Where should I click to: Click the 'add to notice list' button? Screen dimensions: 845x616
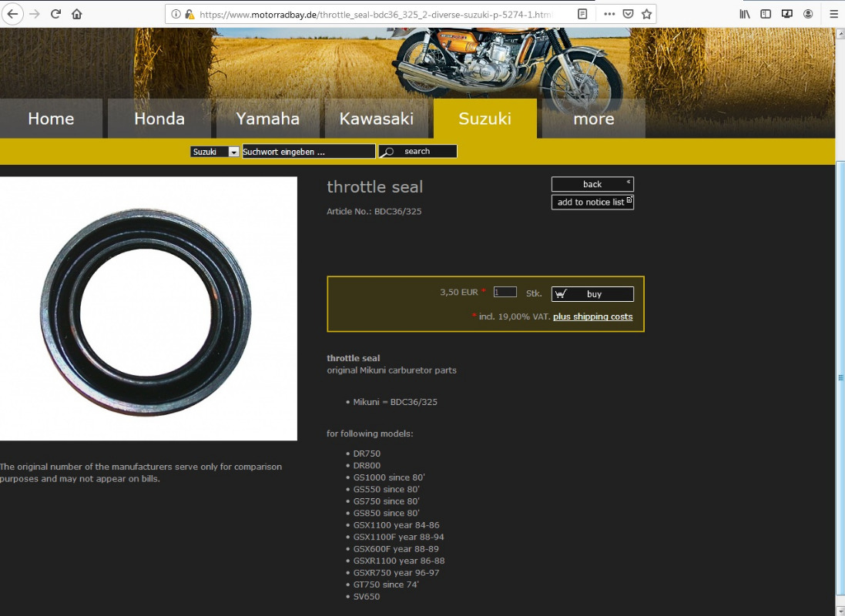[x=592, y=203]
